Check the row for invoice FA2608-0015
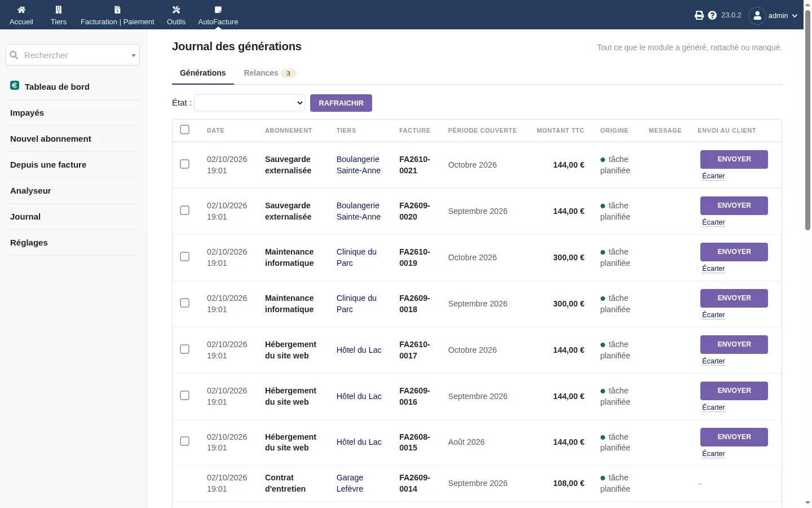The image size is (812, 508). pyautogui.click(x=184, y=441)
